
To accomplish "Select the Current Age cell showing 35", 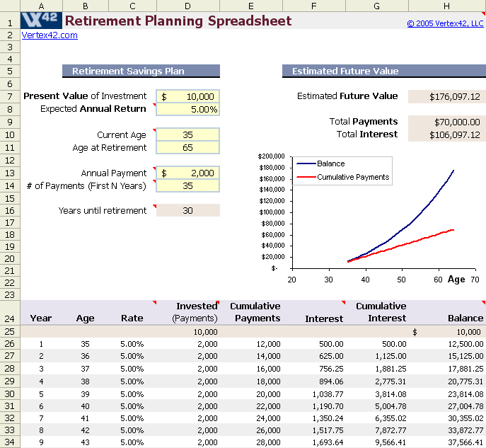I will point(188,134).
